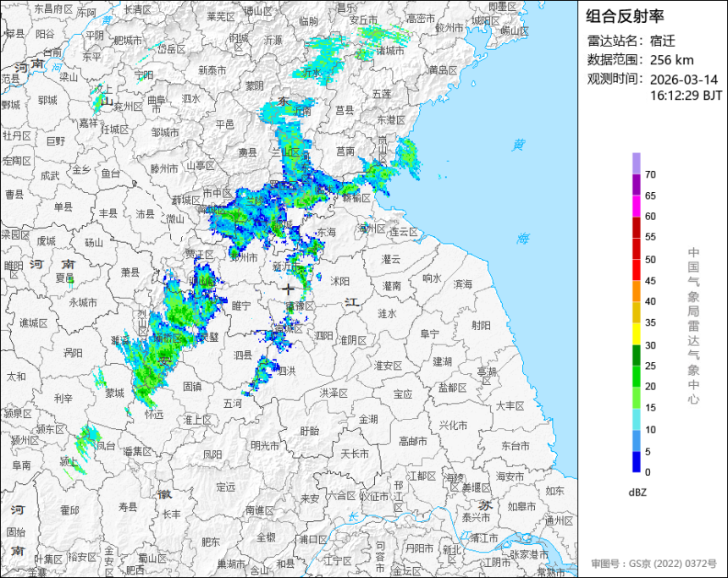The height and width of the screenshot is (578, 728).
Task: Click the 响水 map label
Action: coord(432,278)
